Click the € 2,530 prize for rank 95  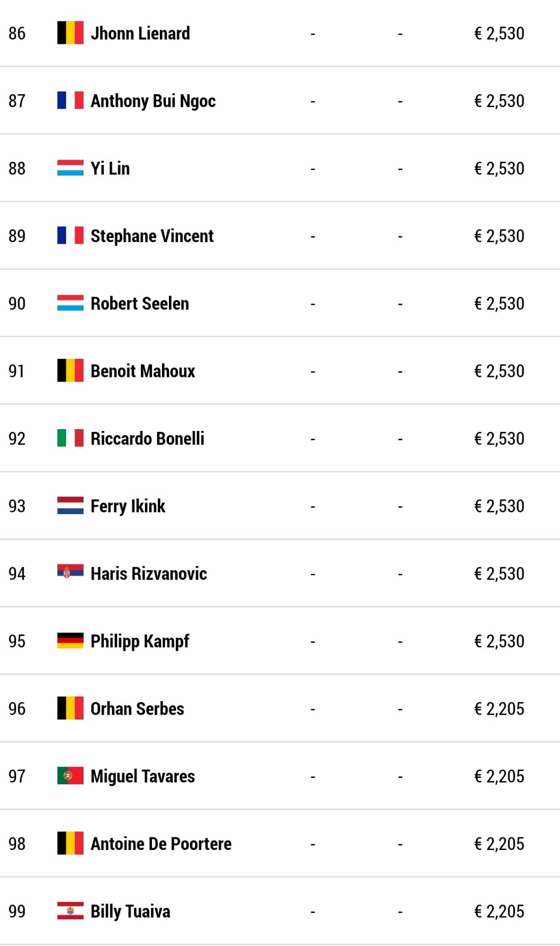[499, 641]
